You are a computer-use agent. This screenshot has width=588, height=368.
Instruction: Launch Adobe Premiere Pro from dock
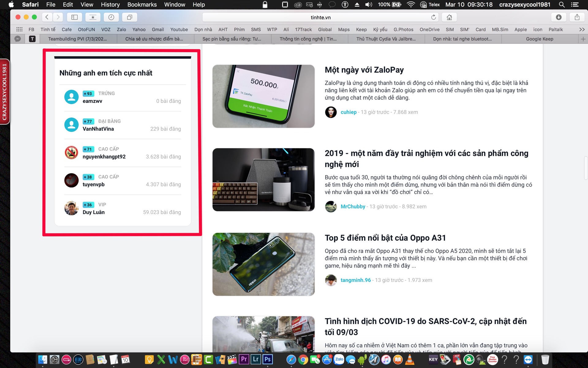244,359
